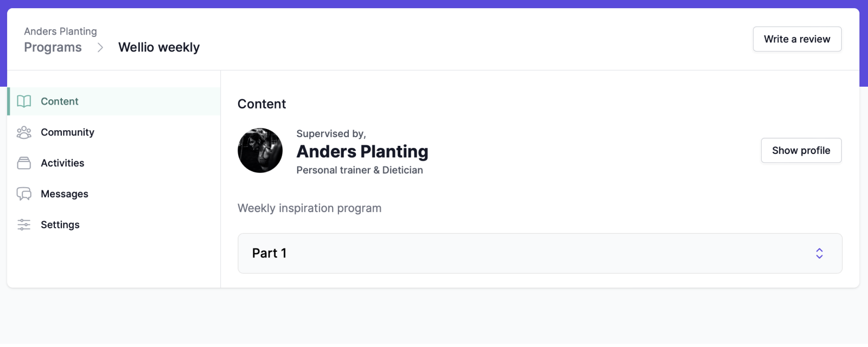Go back to Programs breadcrumb link
Image resolution: width=868 pixels, height=347 pixels.
(53, 48)
